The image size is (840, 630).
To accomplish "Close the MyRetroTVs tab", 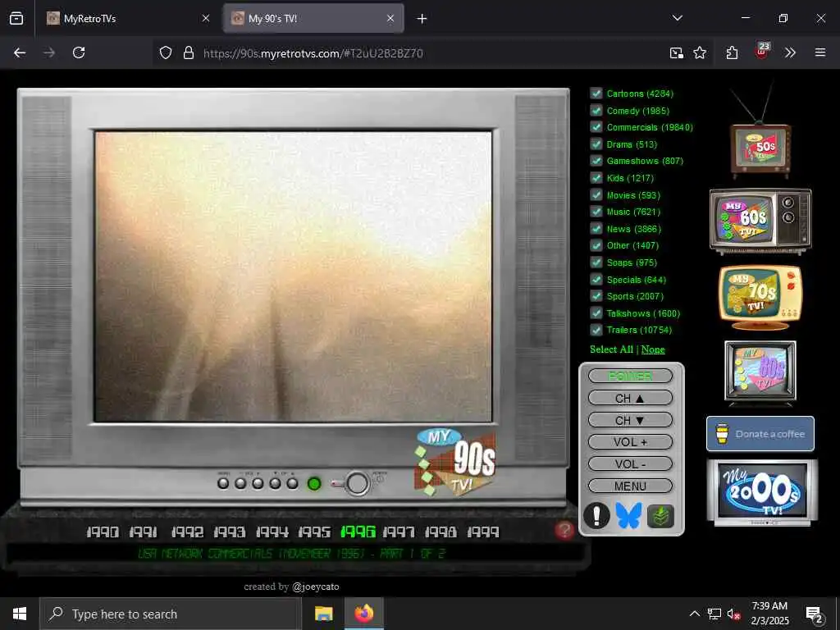I will coord(206,19).
